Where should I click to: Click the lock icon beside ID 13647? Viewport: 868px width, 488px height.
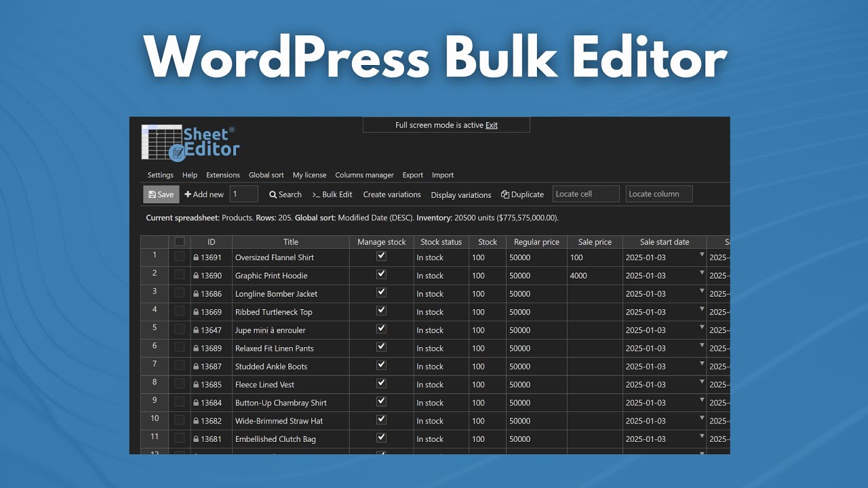tap(196, 331)
